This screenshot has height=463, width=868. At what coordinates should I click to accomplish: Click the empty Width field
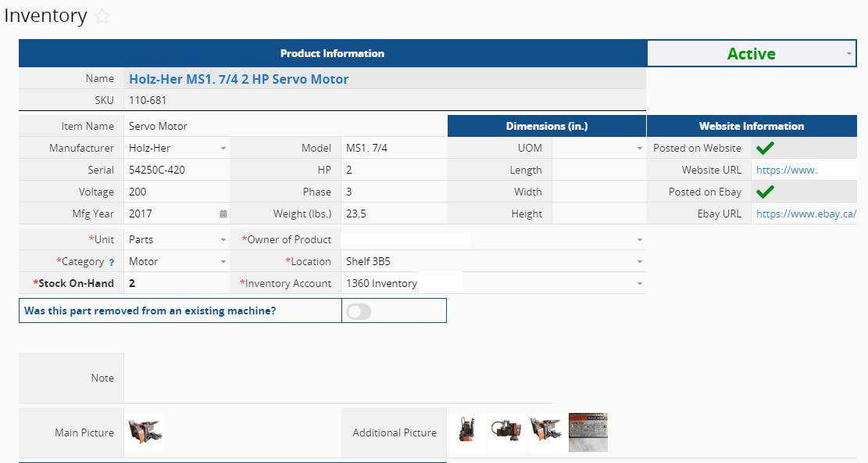point(598,192)
